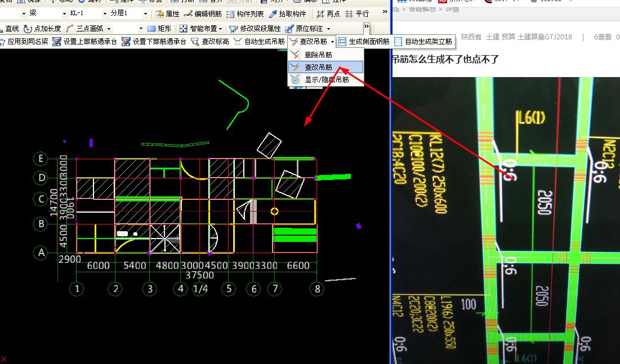
Task: Select the 三点画弧 three-point arc tool
Action: click(85, 29)
